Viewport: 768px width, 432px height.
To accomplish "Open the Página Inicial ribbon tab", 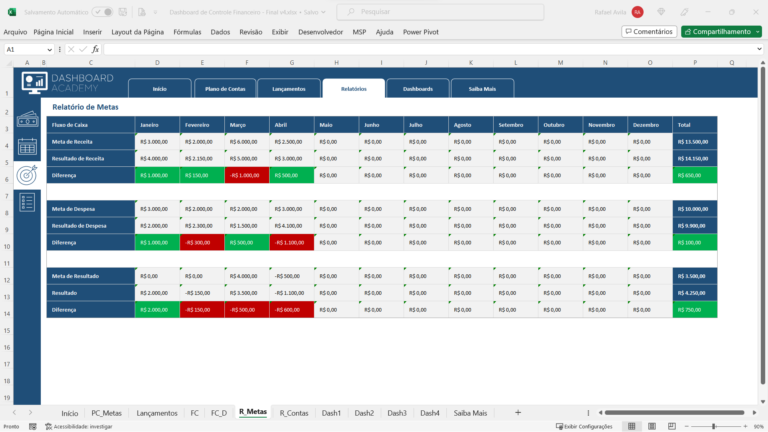I will (x=53, y=32).
